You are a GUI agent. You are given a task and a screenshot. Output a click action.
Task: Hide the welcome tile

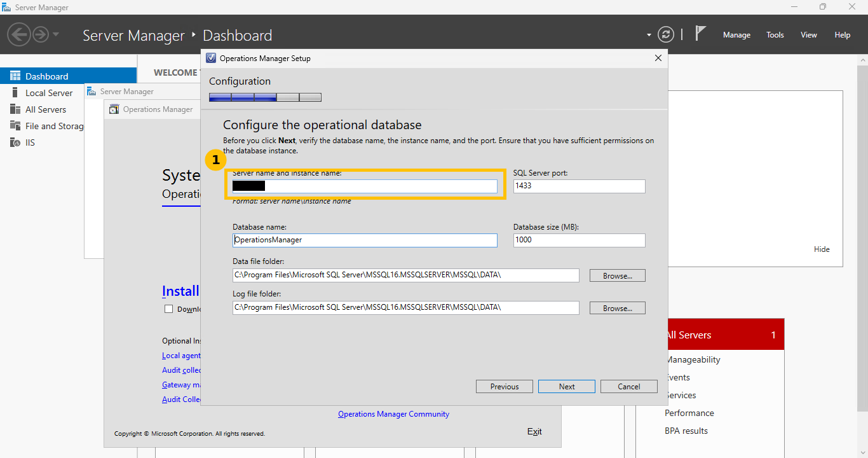point(822,249)
